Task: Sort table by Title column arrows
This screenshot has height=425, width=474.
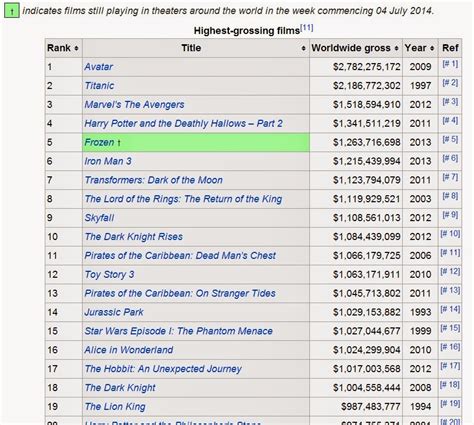Action: 303,48
